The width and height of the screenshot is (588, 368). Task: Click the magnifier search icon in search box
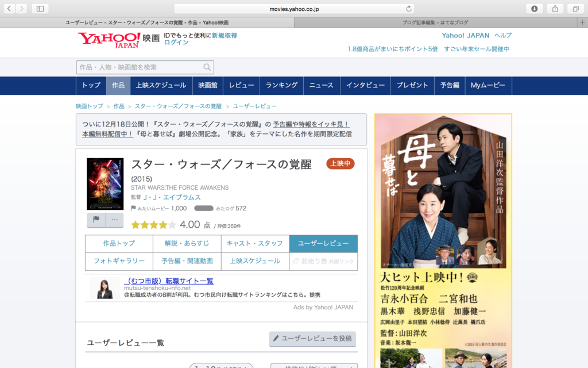click(207, 67)
